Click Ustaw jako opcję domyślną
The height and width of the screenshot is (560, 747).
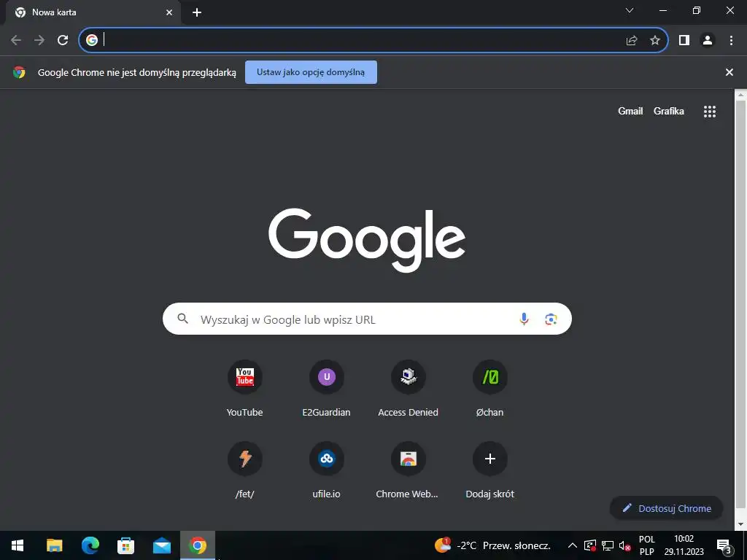click(x=311, y=72)
